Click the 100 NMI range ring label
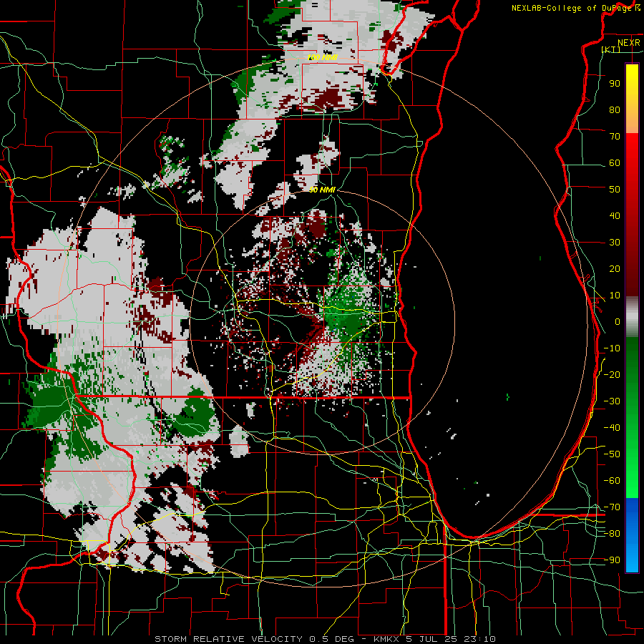 [322, 57]
